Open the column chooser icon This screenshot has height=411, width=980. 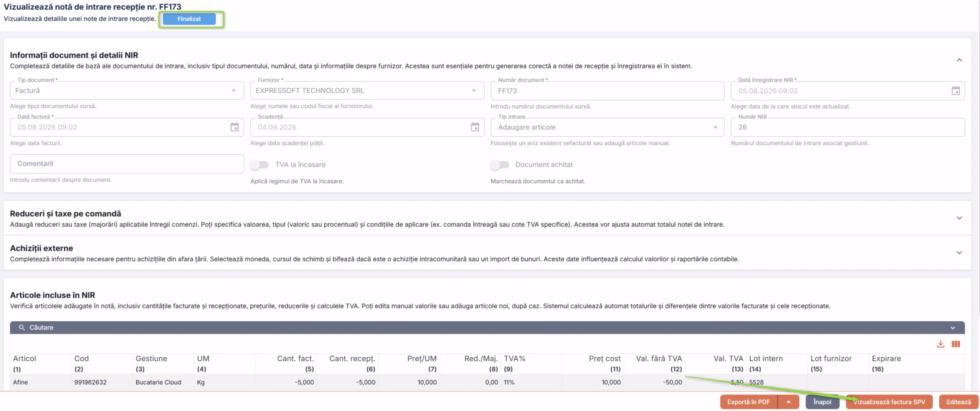pyautogui.click(x=956, y=344)
